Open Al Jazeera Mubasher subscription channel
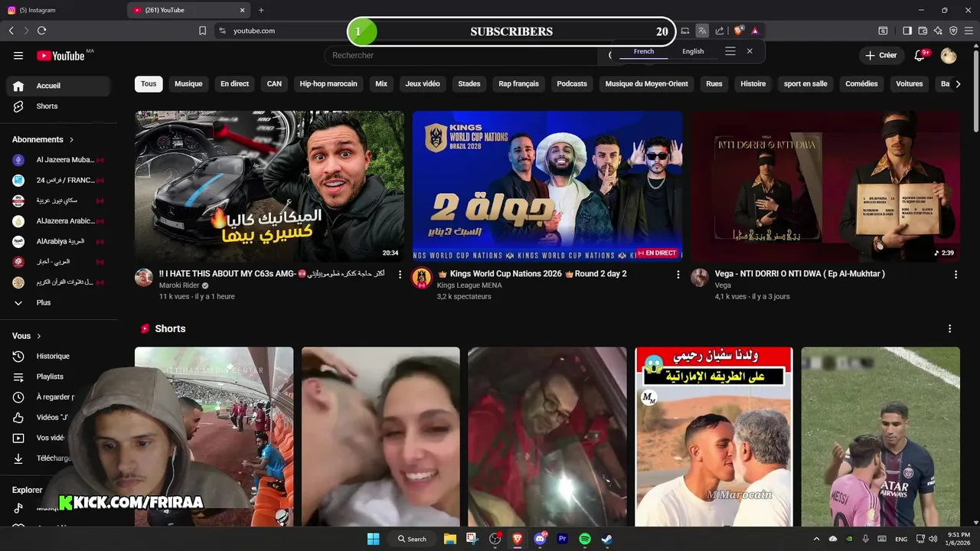 point(59,160)
